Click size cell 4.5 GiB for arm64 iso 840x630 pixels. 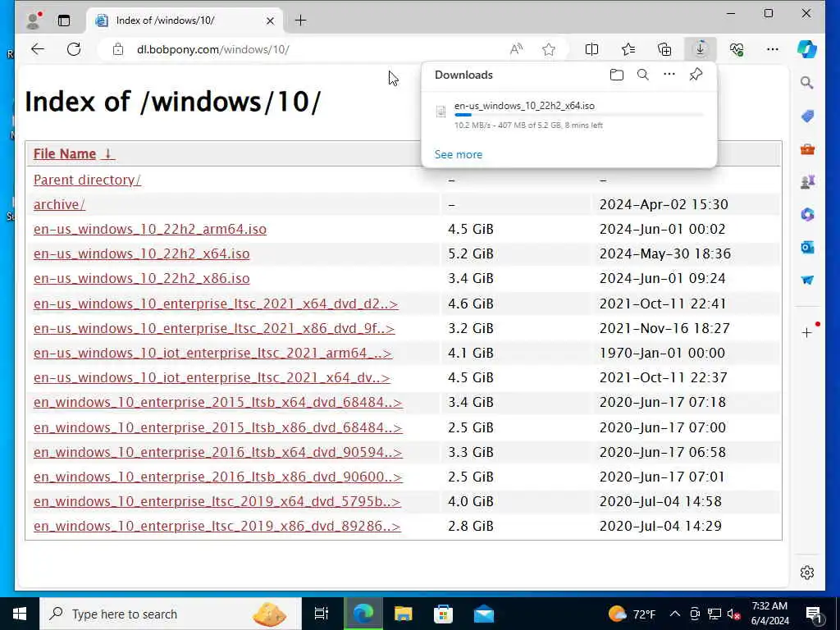tap(470, 229)
